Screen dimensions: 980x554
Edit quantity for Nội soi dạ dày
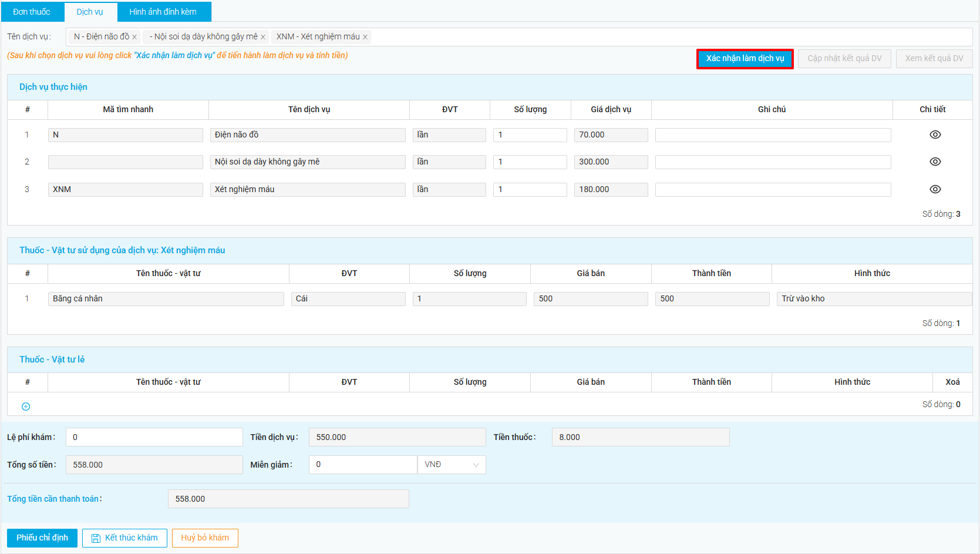pos(530,162)
